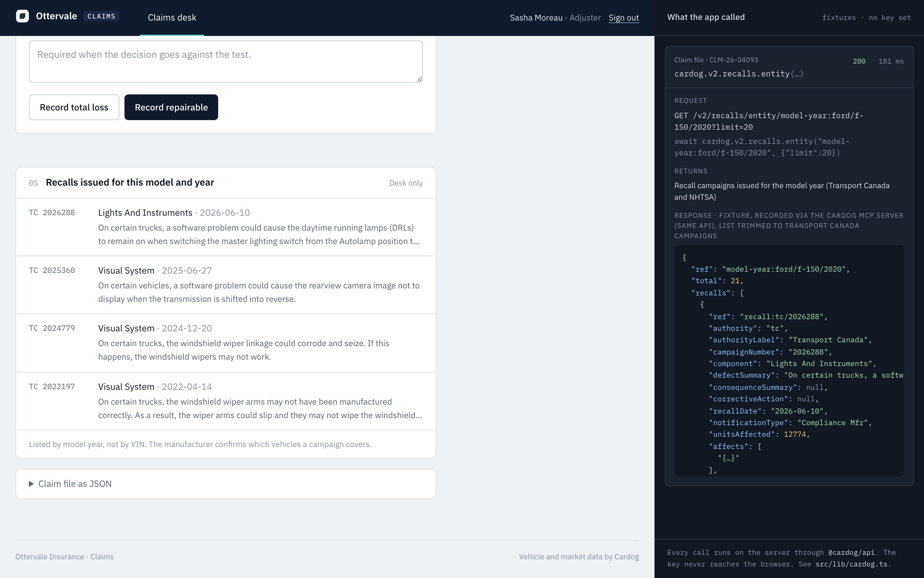Screen dimensions: 924x578
Task: Click the total 21 value in JSON
Action: [735, 281]
